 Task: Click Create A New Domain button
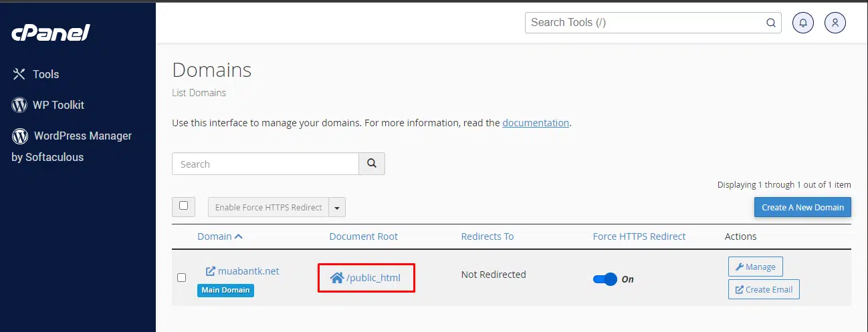(802, 207)
